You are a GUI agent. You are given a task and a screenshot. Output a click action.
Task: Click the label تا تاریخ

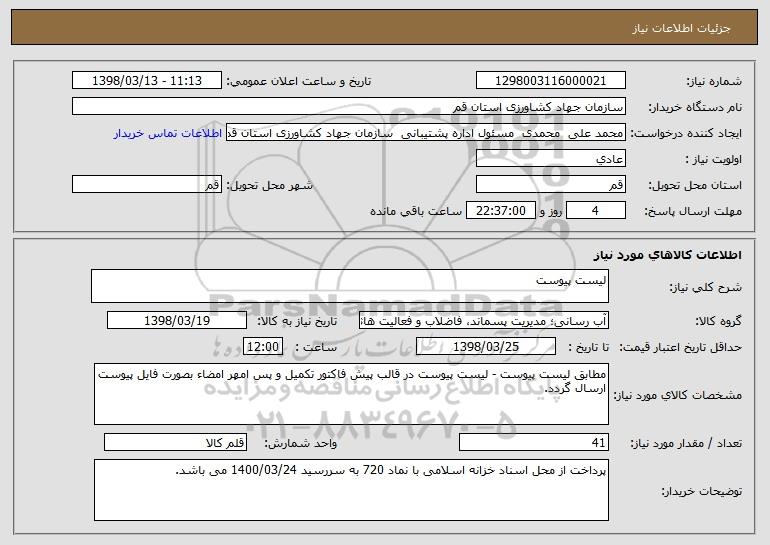point(588,348)
